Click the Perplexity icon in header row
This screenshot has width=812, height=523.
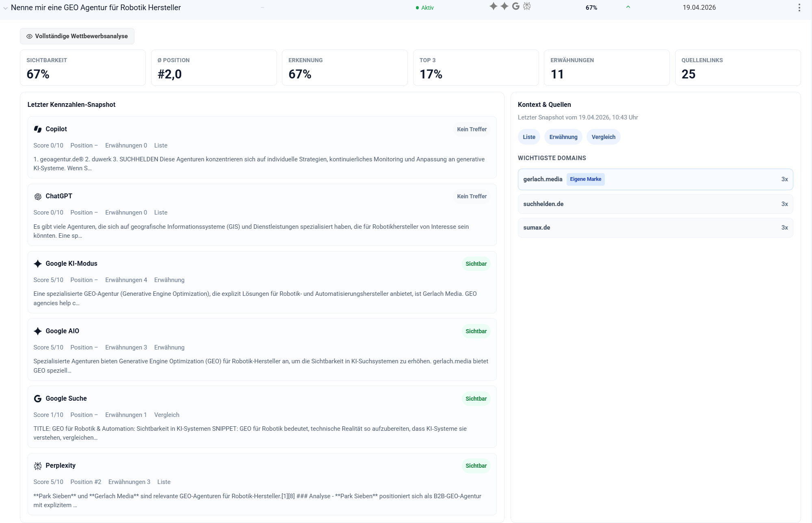click(527, 6)
